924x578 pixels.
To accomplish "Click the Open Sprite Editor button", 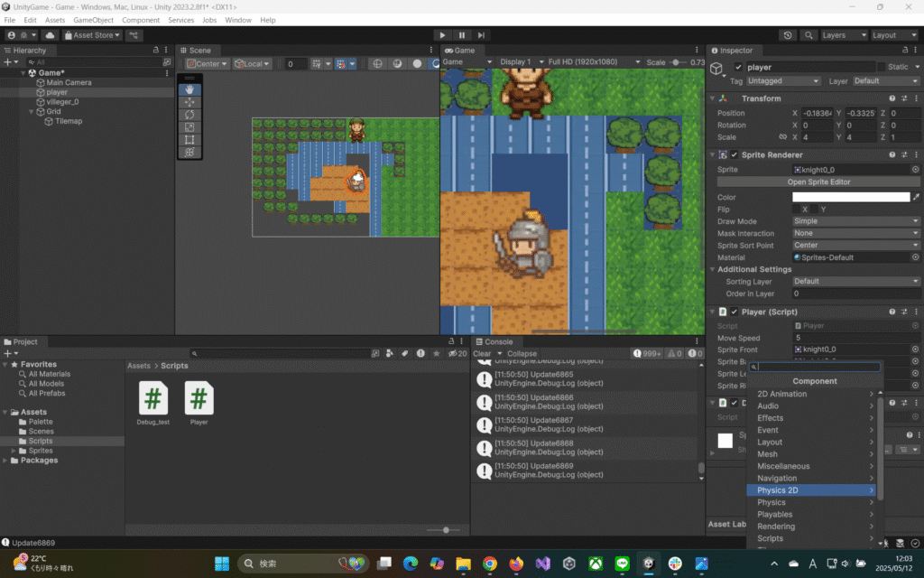I will pos(818,182).
